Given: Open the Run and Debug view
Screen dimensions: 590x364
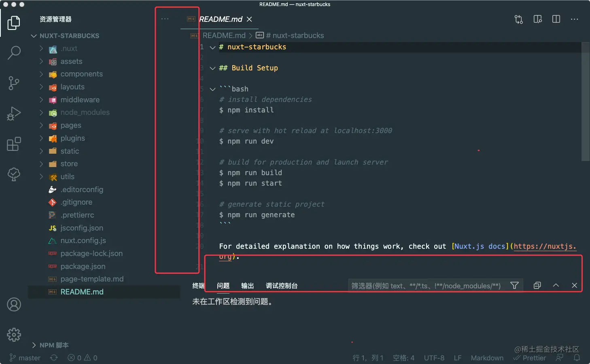Looking at the screenshot, I should click(14, 114).
